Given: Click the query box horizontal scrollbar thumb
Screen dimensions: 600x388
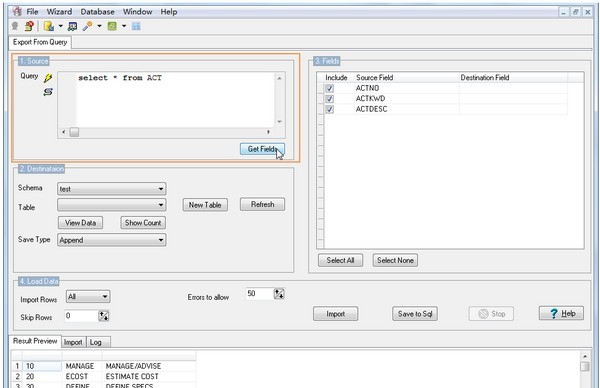Looking at the screenshot, I should (x=74, y=132).
